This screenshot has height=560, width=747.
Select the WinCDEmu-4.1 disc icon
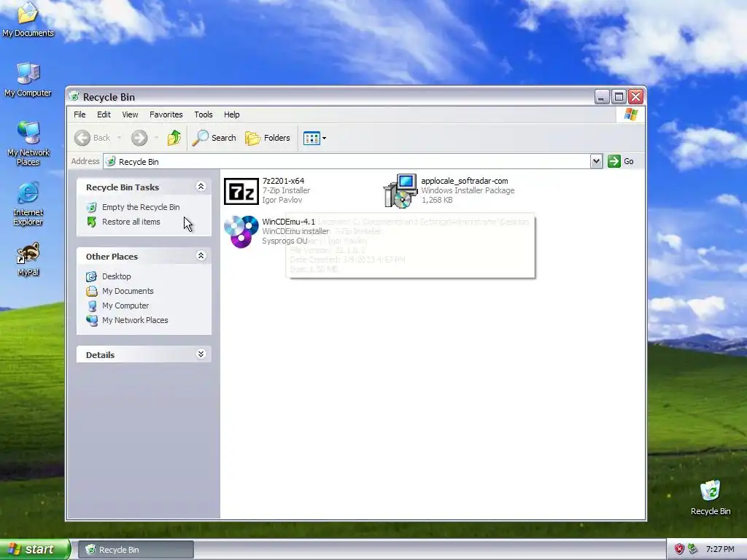[241, 232]
